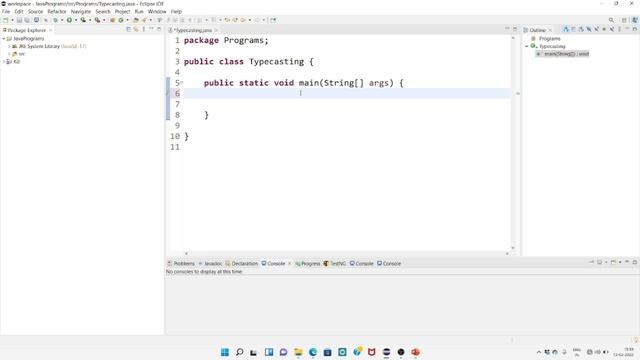Expand the src folder node

point(9,54)
